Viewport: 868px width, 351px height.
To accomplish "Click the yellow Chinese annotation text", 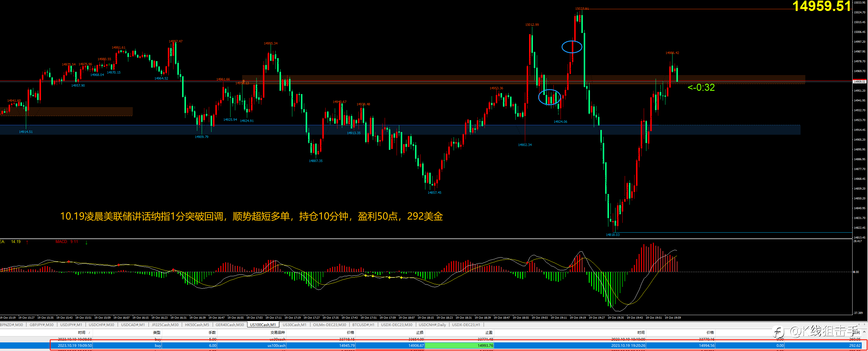I will click(251, 216).
